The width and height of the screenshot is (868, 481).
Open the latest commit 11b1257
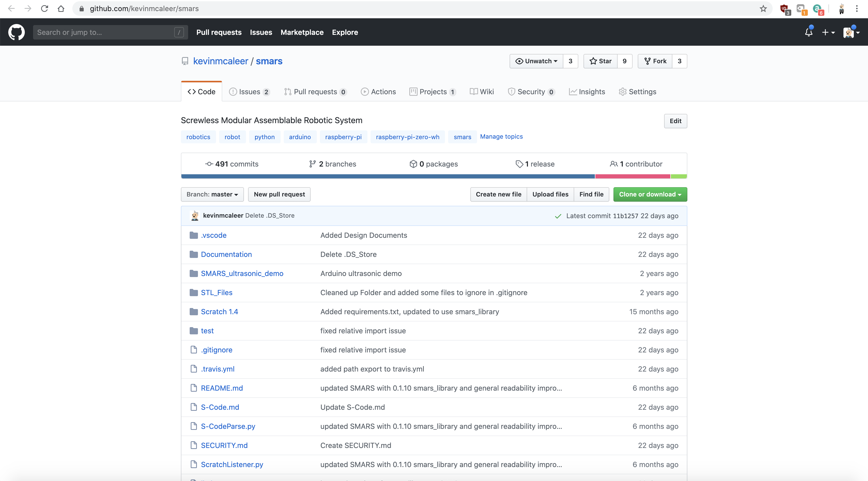pos(625,216)
